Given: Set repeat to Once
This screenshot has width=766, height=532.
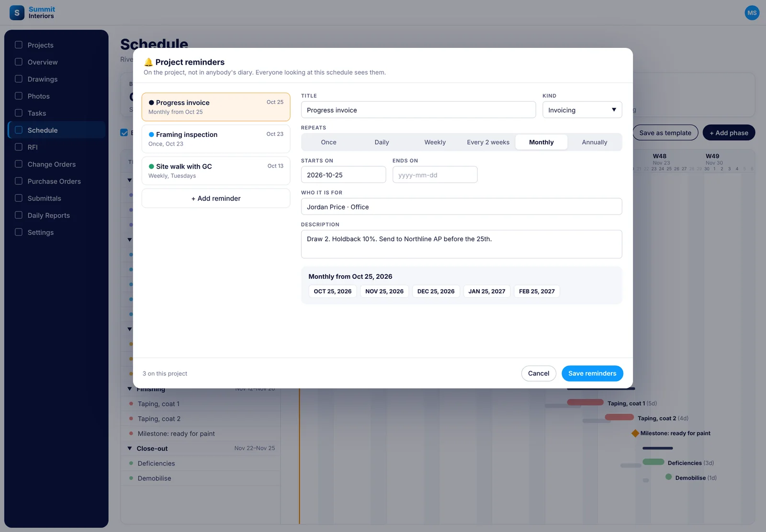Looking at the screenshot, I should [x=328, y=142].
